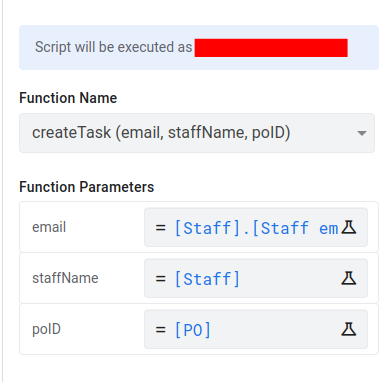
Task: Click the email parameter label
Action: click(x=49, y=227)
